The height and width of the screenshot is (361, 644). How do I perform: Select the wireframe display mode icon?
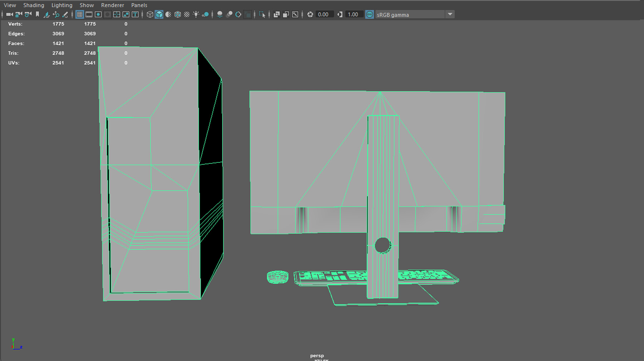[x=150, y=14]
